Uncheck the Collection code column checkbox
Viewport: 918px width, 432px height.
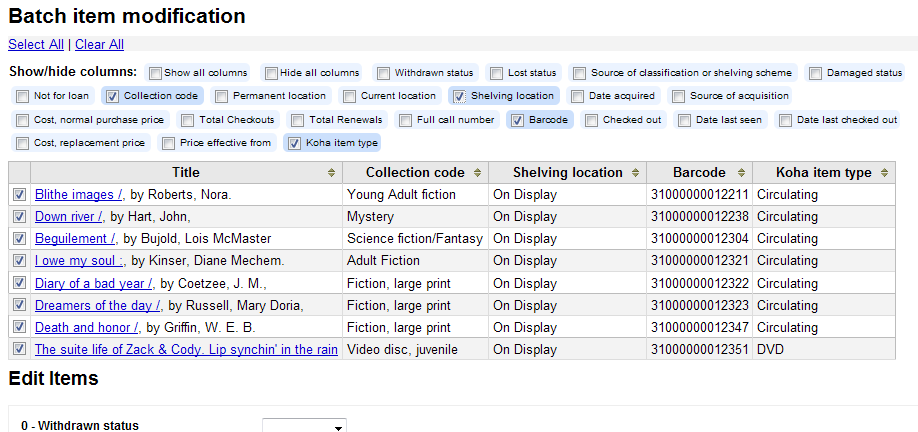coord(112,96)
